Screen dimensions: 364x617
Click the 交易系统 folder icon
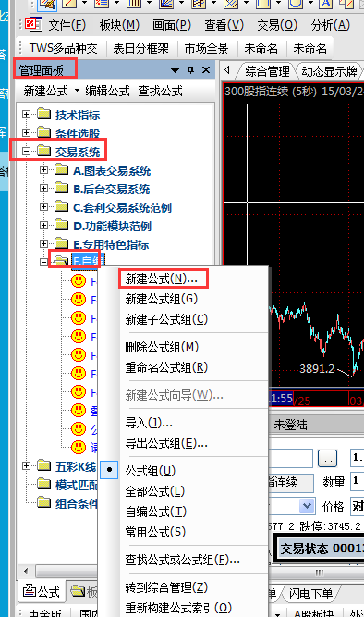coord(44,151)
